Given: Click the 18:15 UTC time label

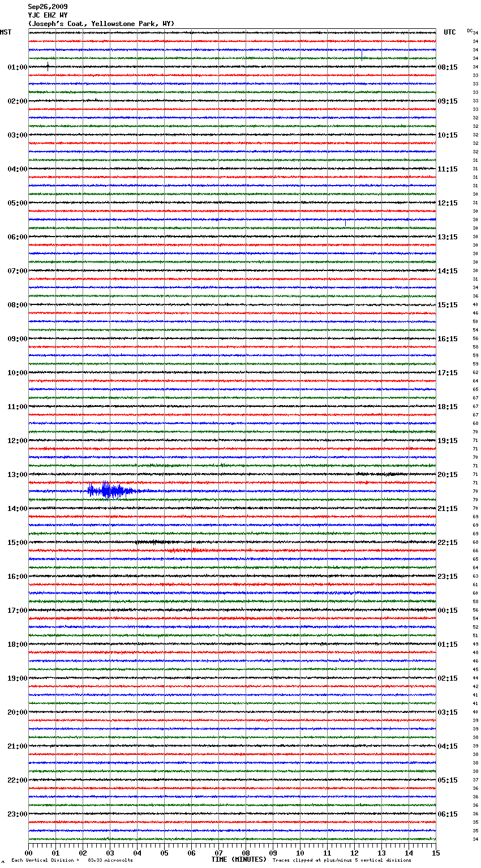Looking at the screenshot, I should [448, 407].
